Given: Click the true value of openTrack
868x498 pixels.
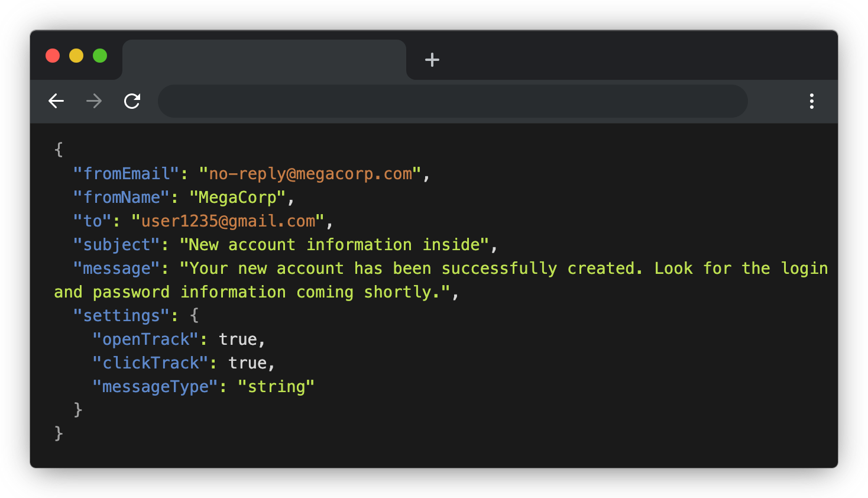Looking at the screenshot, I should pyautogui.click(x=238, y=339).
